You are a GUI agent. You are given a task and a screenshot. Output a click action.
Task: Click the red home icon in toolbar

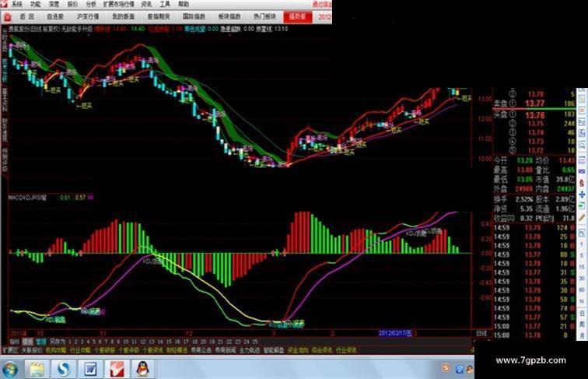pos(7,17)
